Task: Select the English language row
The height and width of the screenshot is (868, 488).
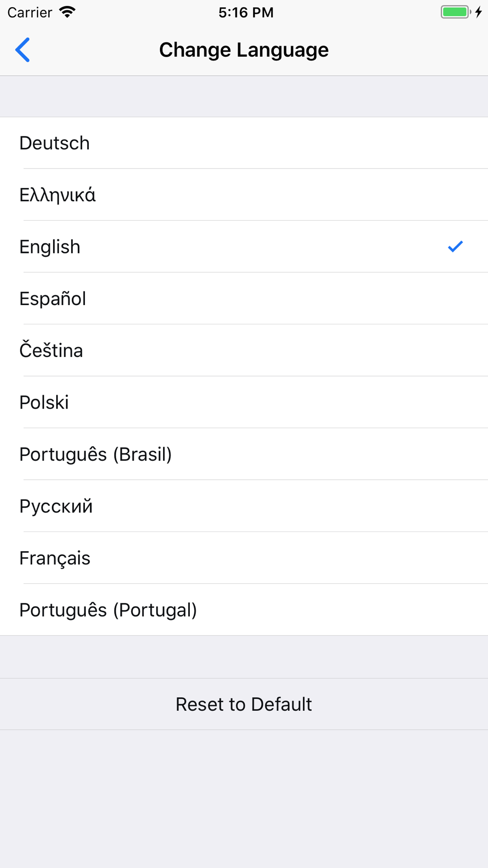Action: pyautogui.click(x=244, y=247)
